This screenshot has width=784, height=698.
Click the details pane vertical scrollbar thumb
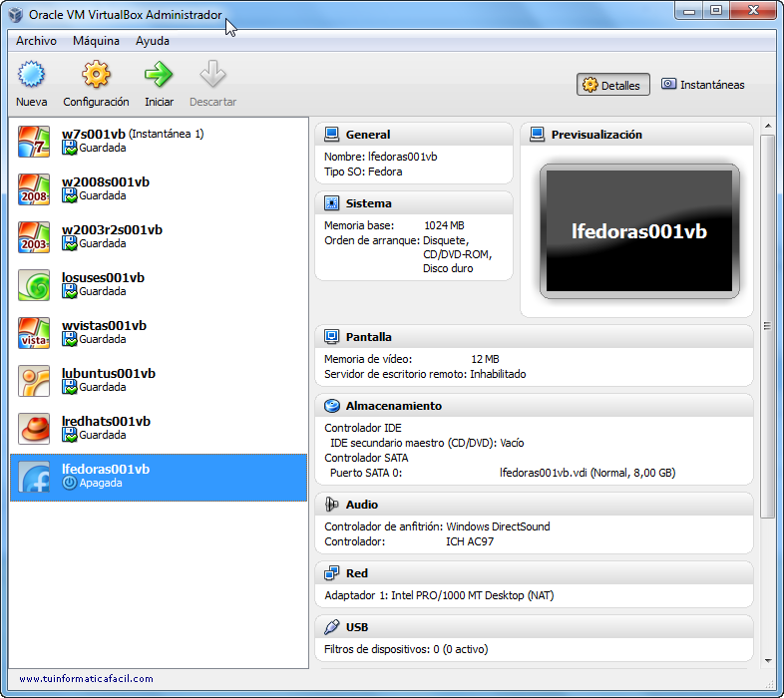click(767, 326)
